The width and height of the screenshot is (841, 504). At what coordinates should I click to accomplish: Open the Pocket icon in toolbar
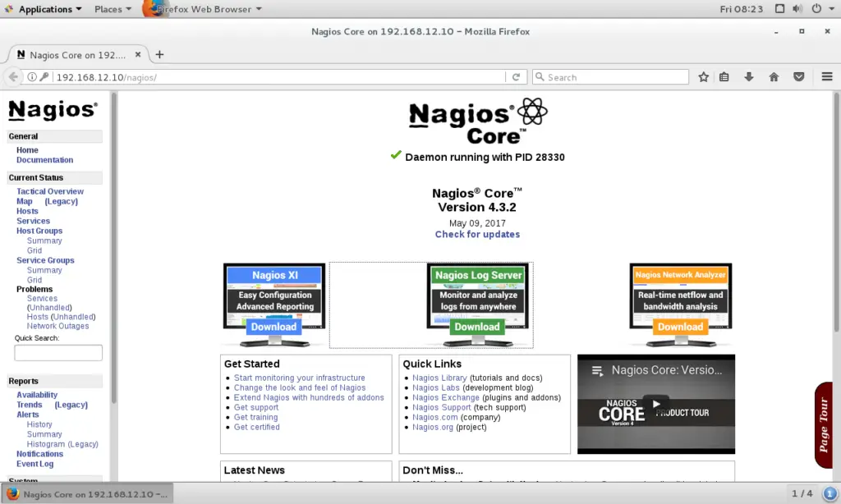(x=798, y=76)
